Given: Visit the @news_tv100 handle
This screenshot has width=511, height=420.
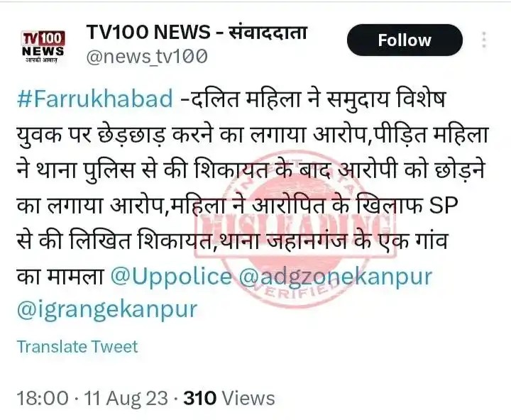Looking at the screenshot, I should point(147,57).
